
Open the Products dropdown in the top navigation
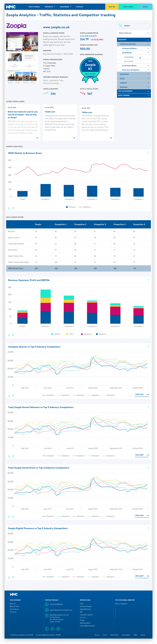coord(50,7)
